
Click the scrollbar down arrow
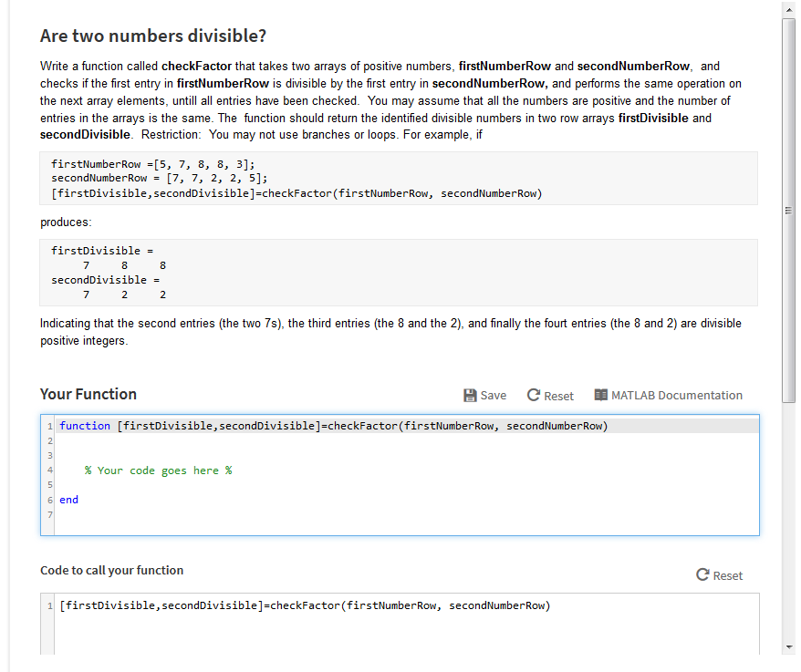click(788, 645)
